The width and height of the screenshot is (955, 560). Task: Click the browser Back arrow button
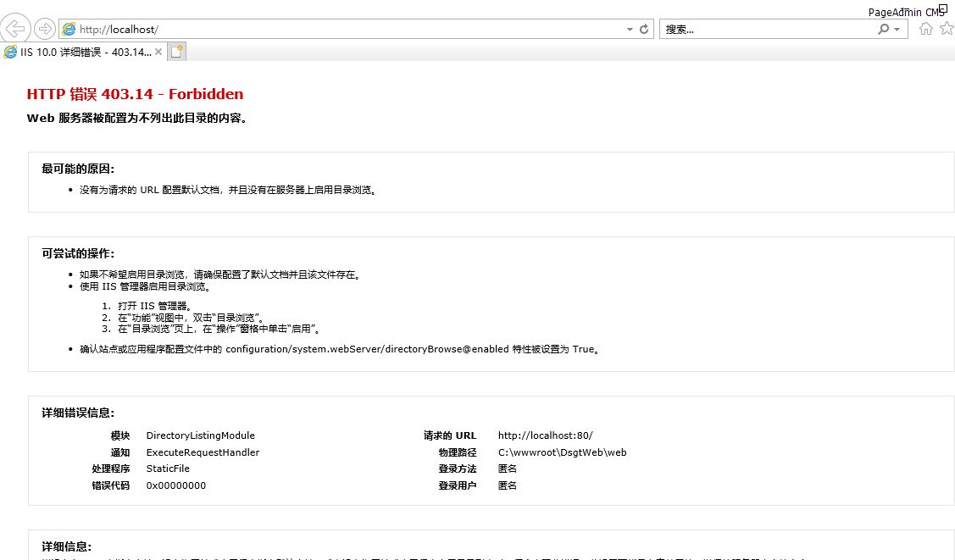coord(15,29)
